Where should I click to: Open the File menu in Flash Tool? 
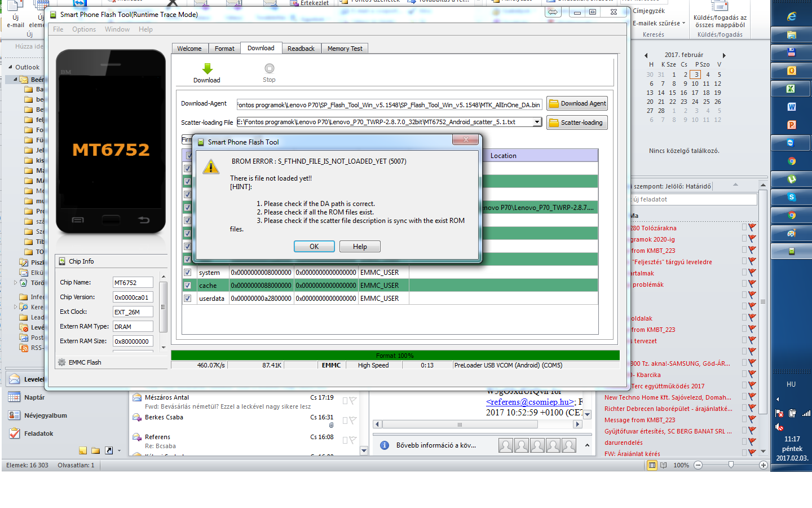click(x=58, y=29)
